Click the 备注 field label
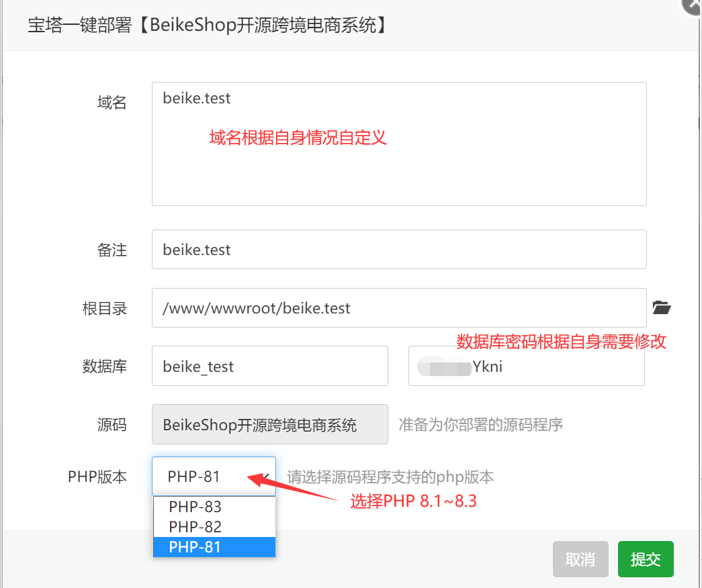The width and height of the screenshot is (702, 588). pos(112,250)
